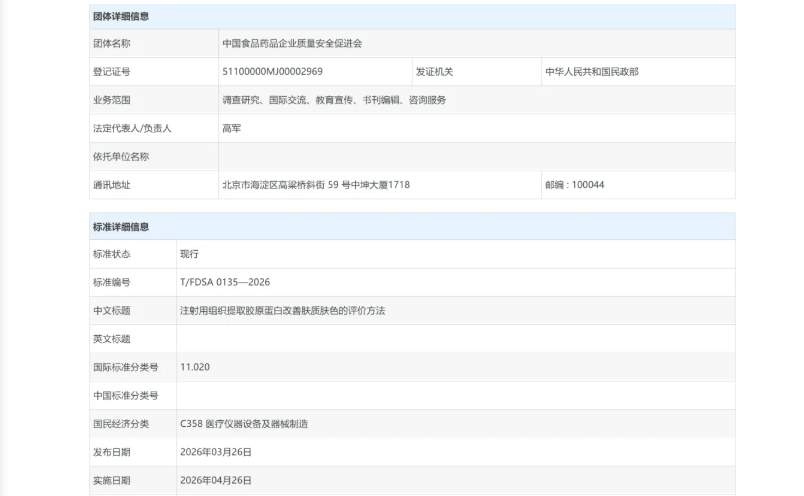Click the 英文标题 label cell
Screen dimensions: 804x496
111,339
